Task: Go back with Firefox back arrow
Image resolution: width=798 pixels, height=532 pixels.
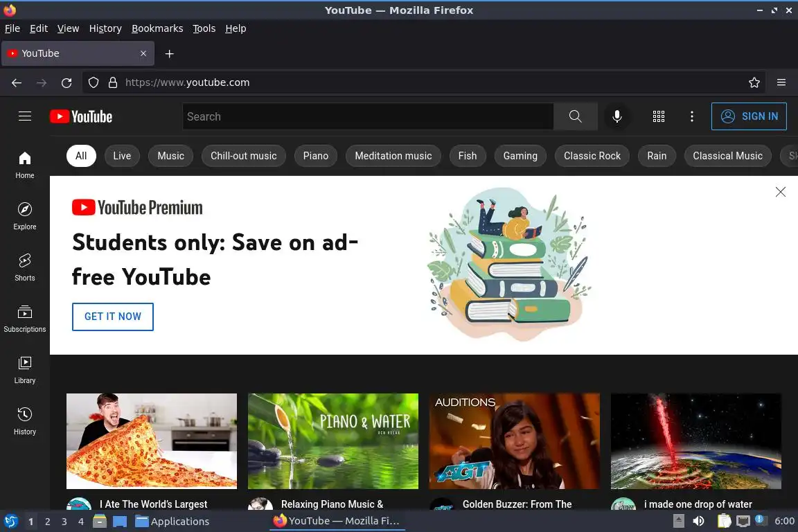Action: click(x=17, y=82)
